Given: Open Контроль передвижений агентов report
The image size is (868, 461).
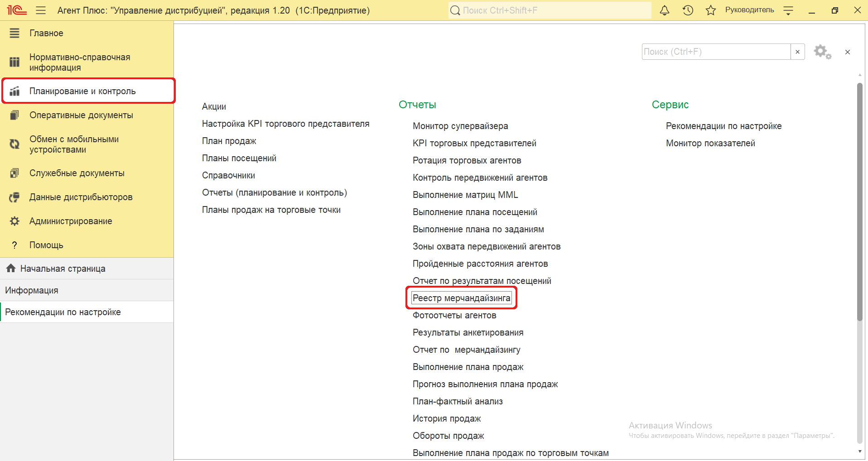Looking at the screenshot, I should click(480, 178).
